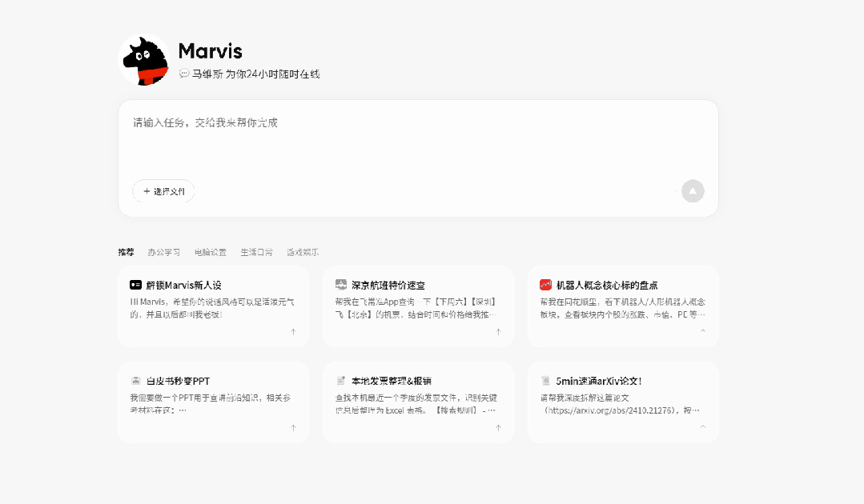Click description mentioning Excel 表格
This screenshot has width=864, height=504.
(416, 404)
